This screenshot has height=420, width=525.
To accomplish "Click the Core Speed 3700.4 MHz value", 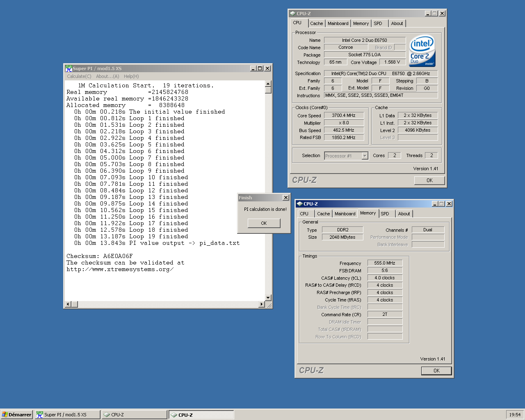I will [x=344, y=116].
